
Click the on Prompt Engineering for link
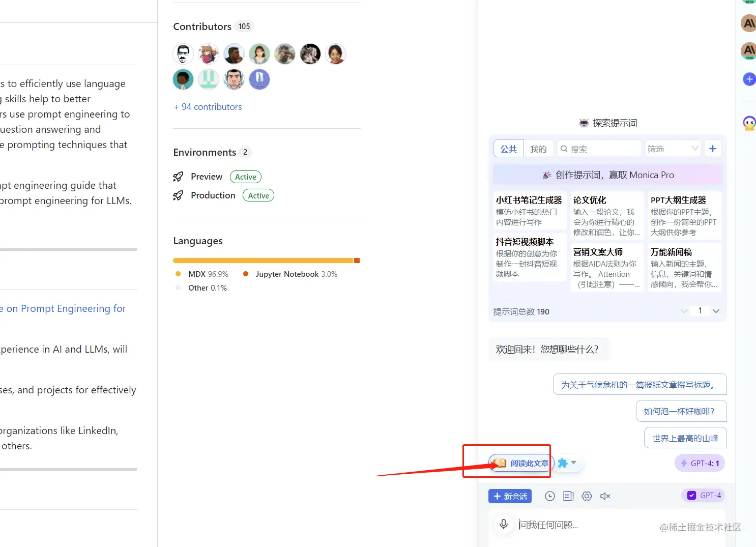coord(63,308)
